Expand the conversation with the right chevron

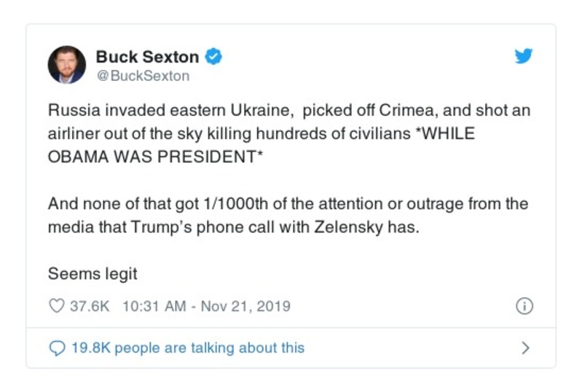pos(525,348)
